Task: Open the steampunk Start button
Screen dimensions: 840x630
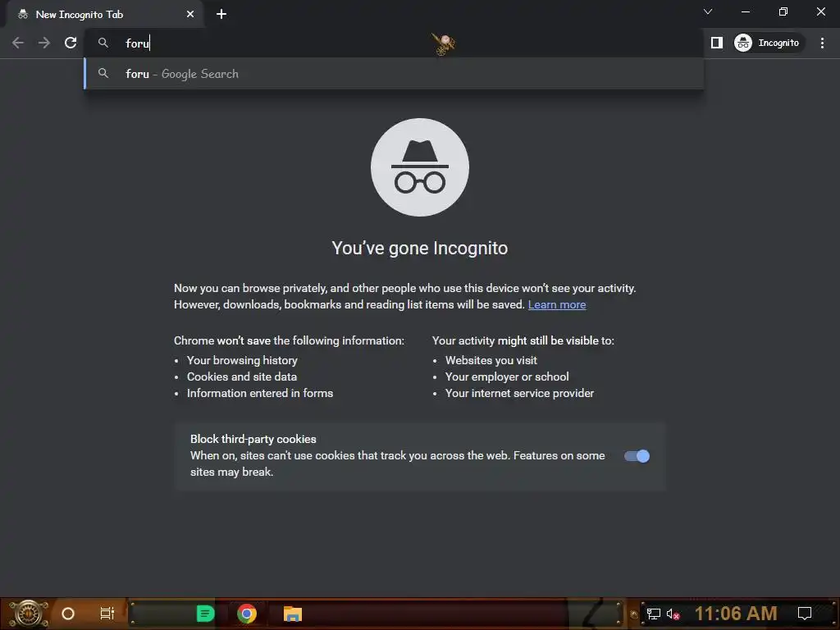Action: tap(29, 614)
